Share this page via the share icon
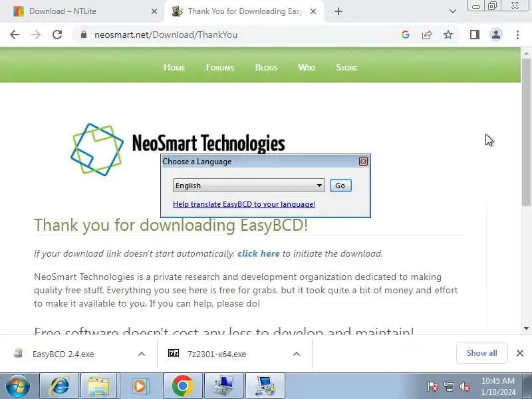The image size is (532, 399). coord(427,35)
